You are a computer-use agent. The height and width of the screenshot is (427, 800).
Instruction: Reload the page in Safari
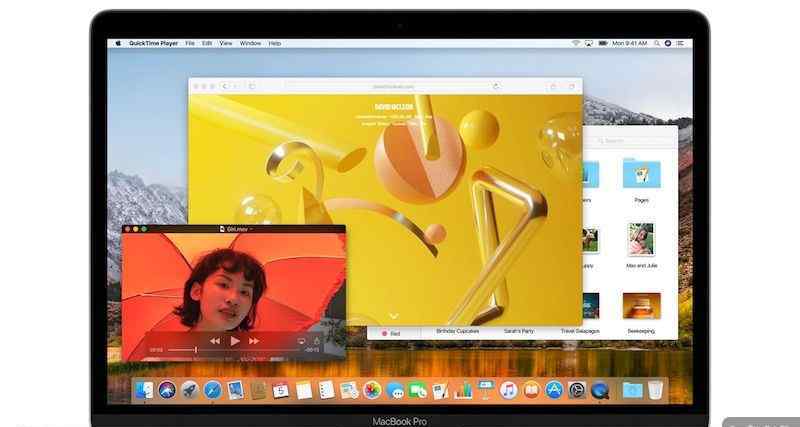click(496, 87)
